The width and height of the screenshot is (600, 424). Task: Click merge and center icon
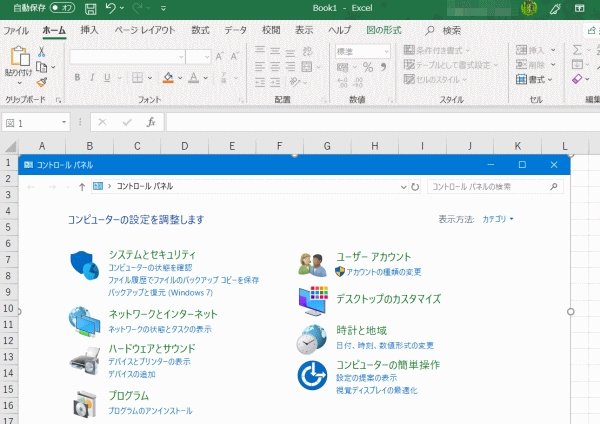point(307,67)
